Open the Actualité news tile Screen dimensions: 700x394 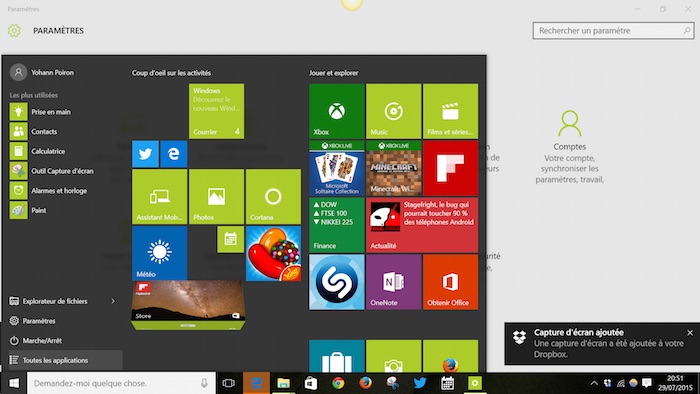(422, 225)
